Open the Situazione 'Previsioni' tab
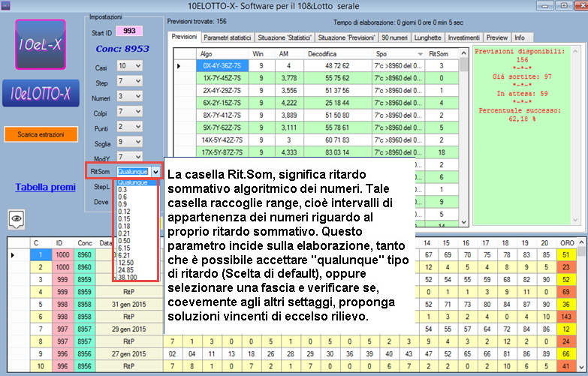 click(x=346, y=38)
